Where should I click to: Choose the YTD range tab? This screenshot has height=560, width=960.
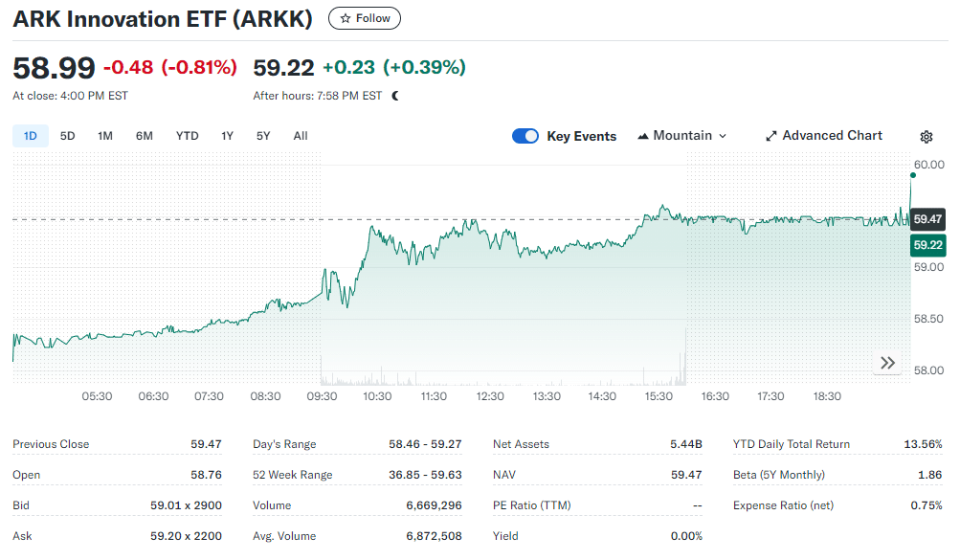point(188,136)
